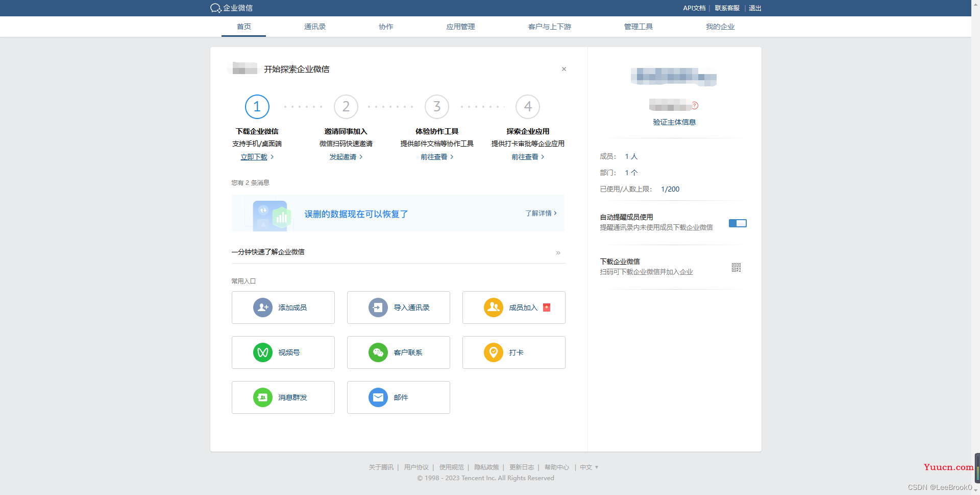Click the 导入通讯录 import icon

click(378, 308)
